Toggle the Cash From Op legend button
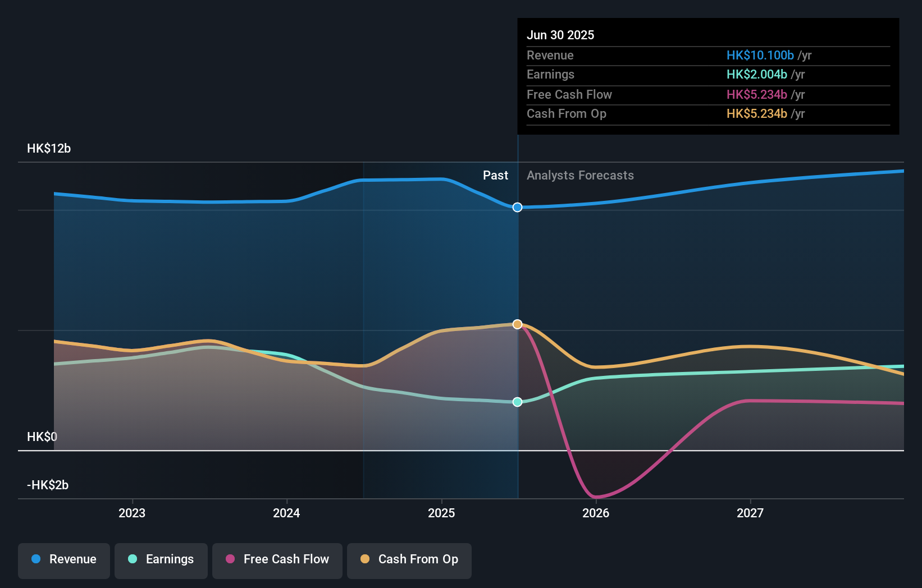 point(409,561)
